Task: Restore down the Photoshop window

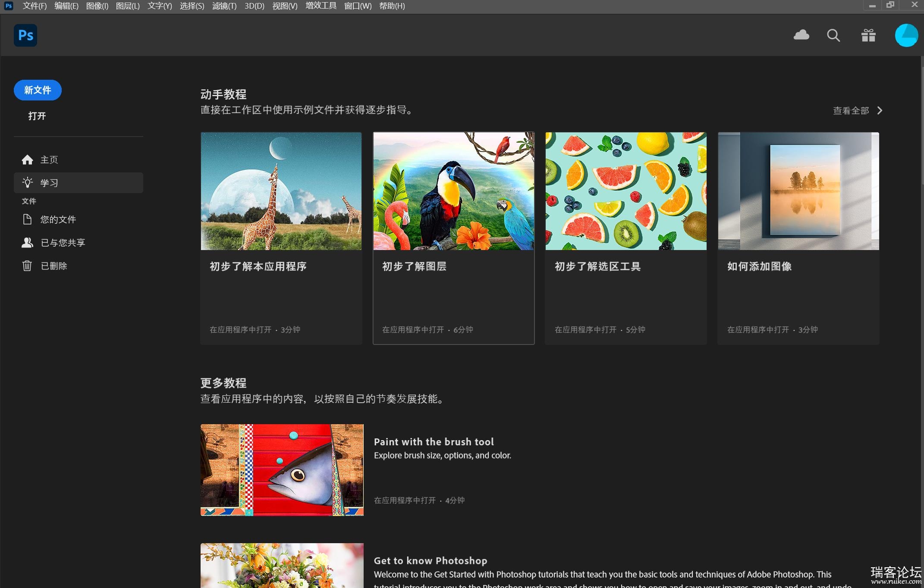Action: (890, 5)
